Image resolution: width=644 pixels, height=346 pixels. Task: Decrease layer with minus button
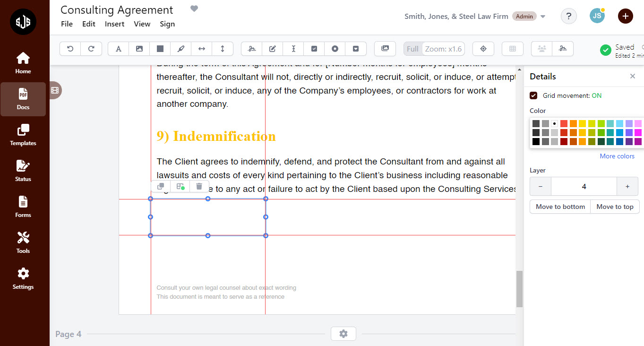pos(541,186)
